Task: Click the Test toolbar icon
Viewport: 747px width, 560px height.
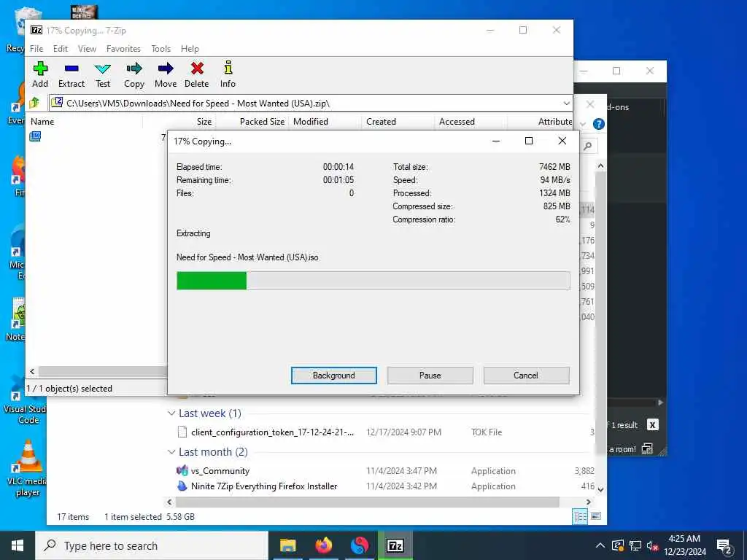Action: (102, 74)
